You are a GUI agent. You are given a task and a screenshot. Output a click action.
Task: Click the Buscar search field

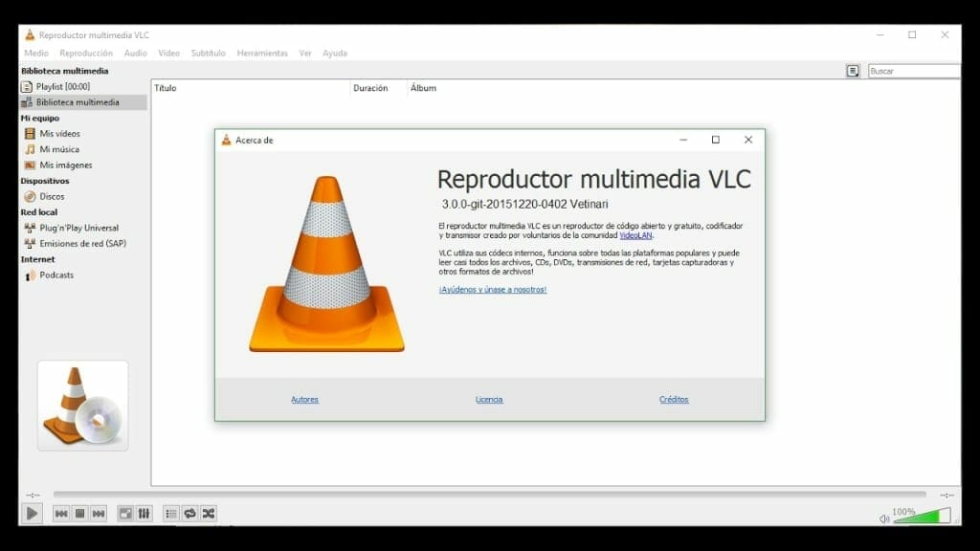click(912, 71)
